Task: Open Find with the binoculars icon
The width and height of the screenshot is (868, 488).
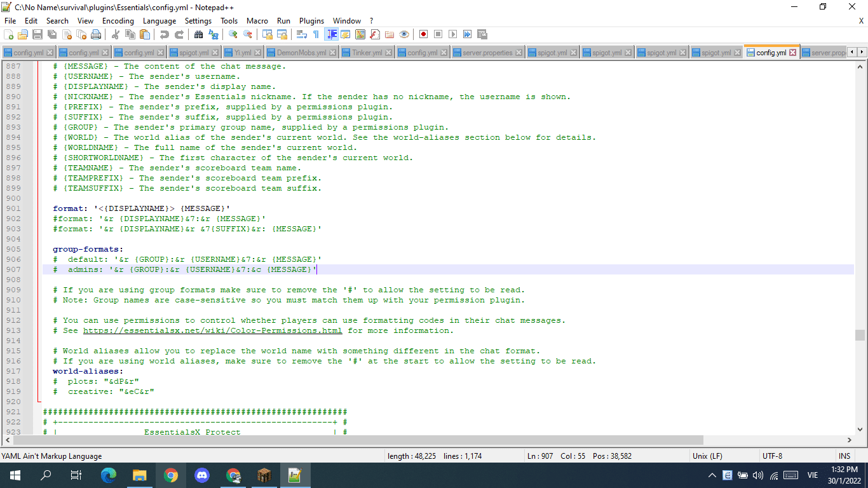Action: click(x=199, y=34)
